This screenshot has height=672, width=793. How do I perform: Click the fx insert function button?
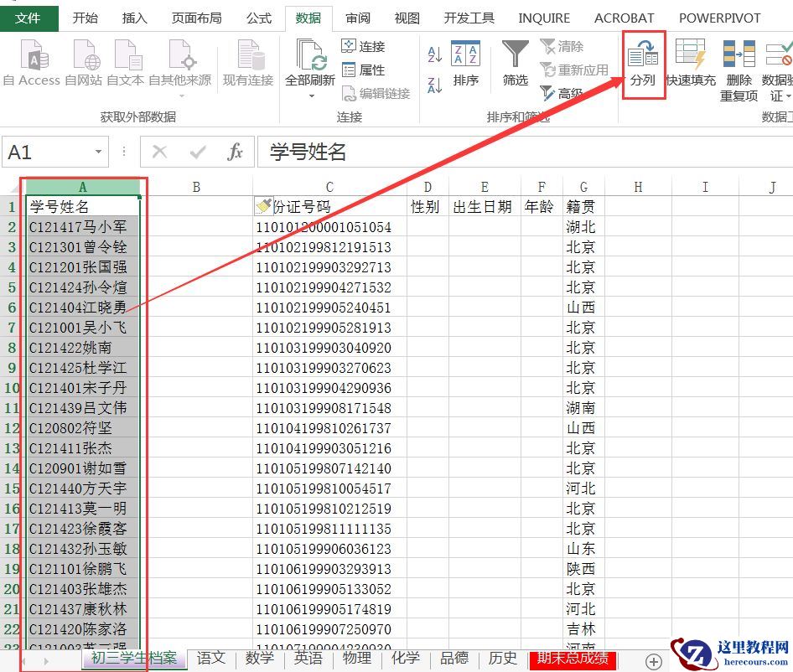[x=236, y=152]
